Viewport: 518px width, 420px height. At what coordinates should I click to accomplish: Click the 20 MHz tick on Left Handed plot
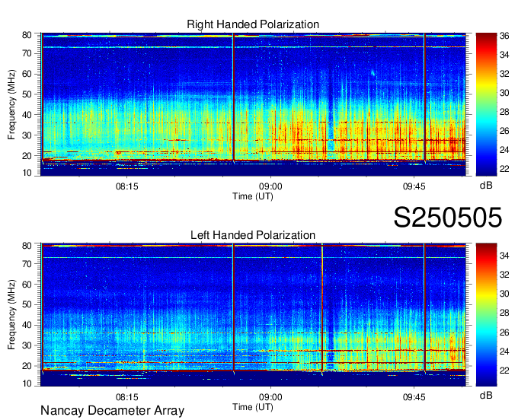click(x=27, y=366)
